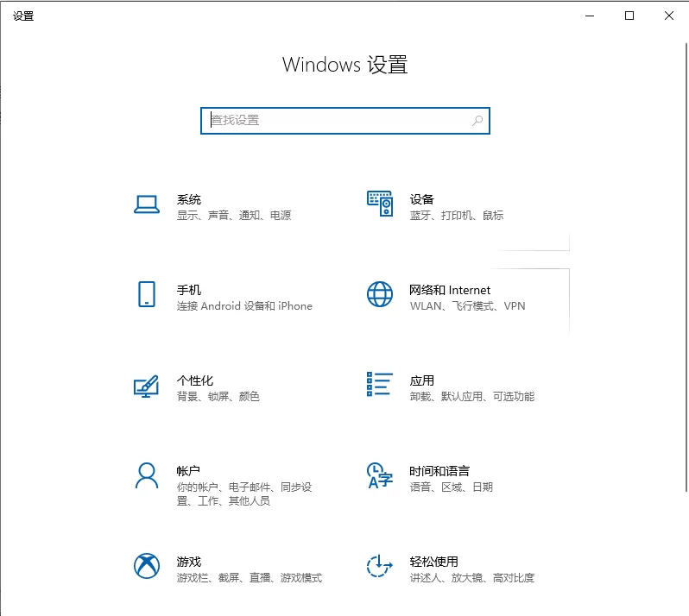
Task: Click the 应用 heading
Action: (x=422, y=380)
